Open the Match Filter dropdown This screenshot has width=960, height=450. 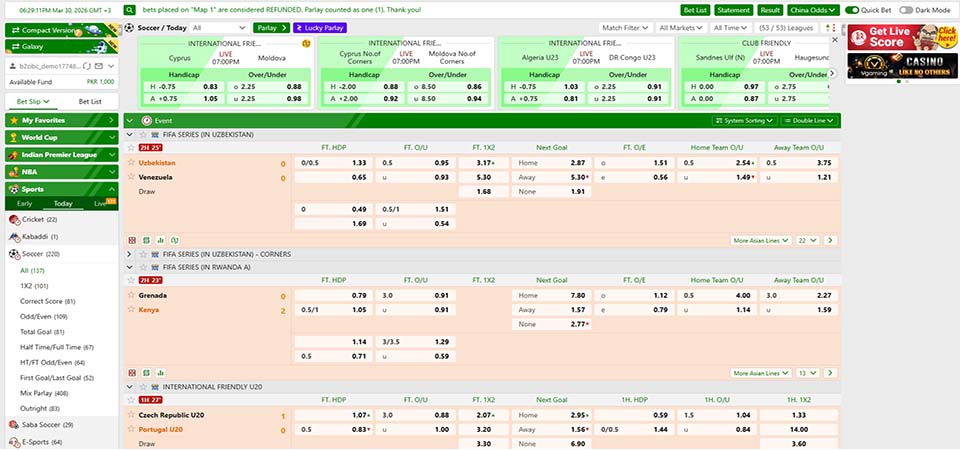click(x=625, y=28)
